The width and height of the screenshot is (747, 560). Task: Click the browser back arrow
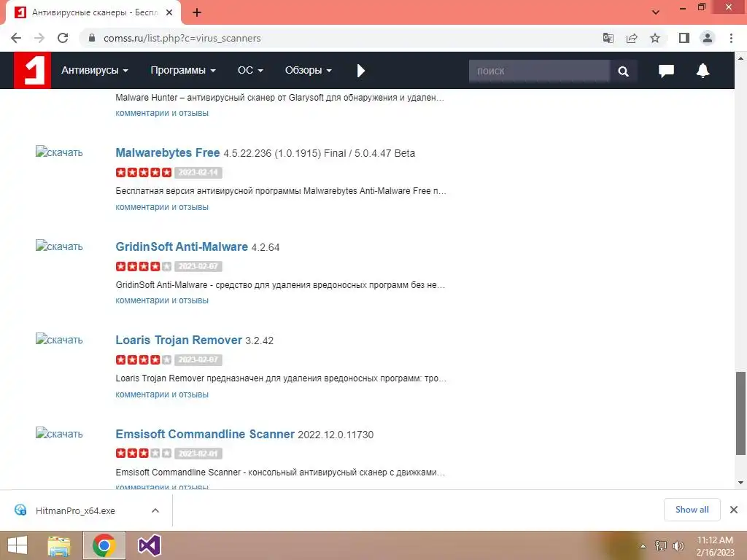point(16,38)
